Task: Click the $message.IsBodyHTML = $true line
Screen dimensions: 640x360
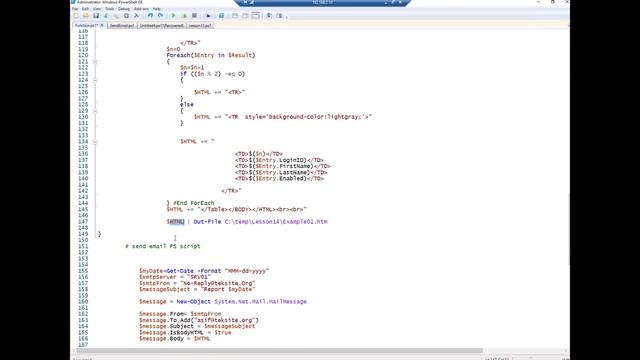Action: pos(185,332)
